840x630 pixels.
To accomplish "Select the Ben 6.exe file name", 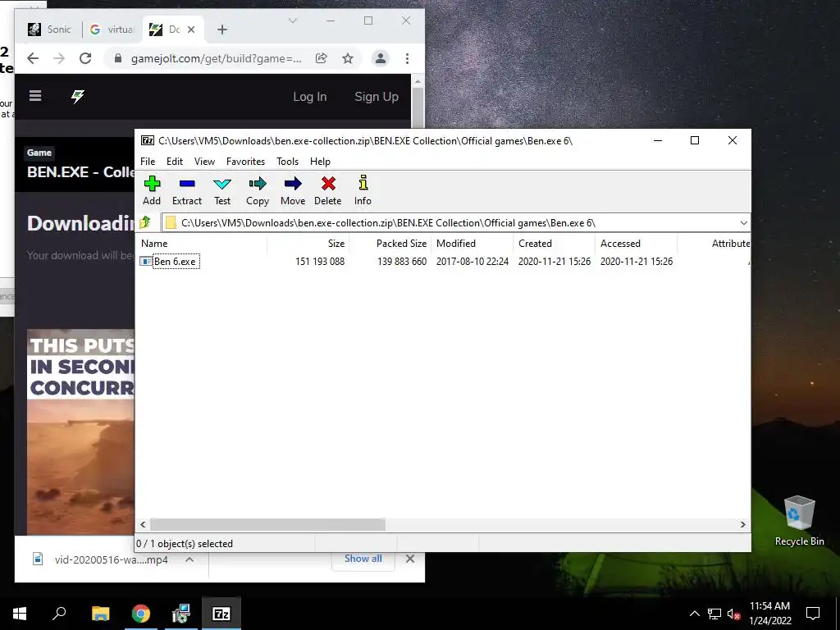I will (x=176, y=262).
